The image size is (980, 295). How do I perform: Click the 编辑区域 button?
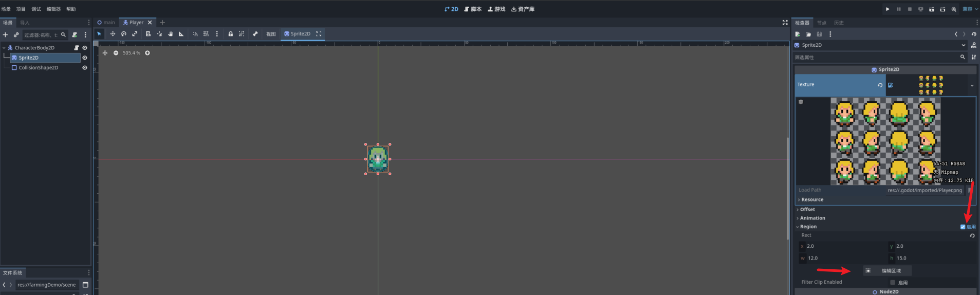pyautogui.click(x=887, y=271)
